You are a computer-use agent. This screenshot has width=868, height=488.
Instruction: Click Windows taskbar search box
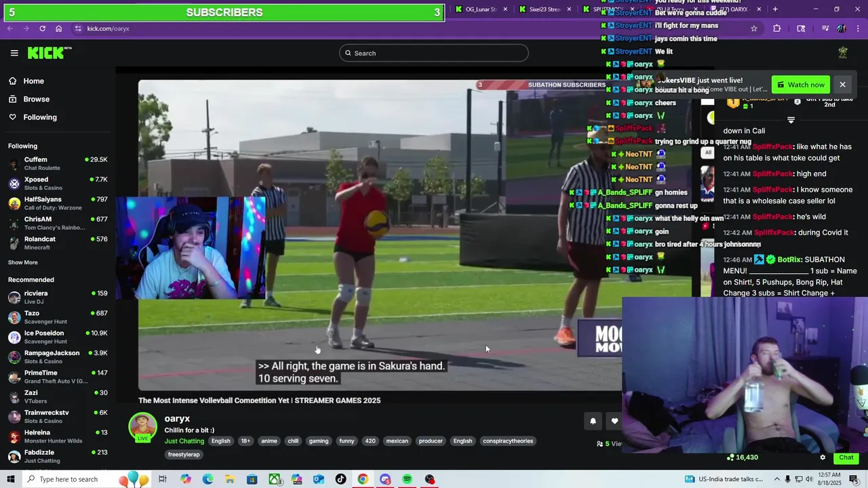coord(87,479)
